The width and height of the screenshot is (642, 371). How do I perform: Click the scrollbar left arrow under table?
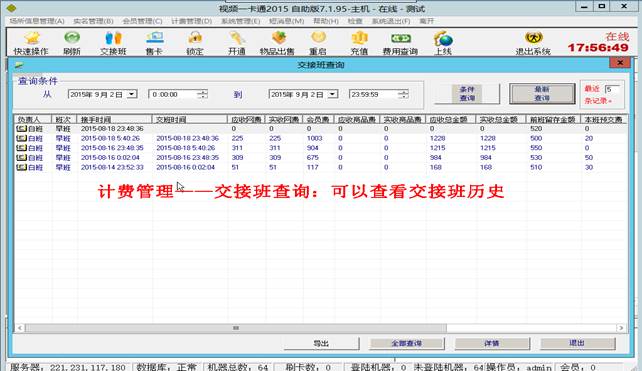point(20,328)
